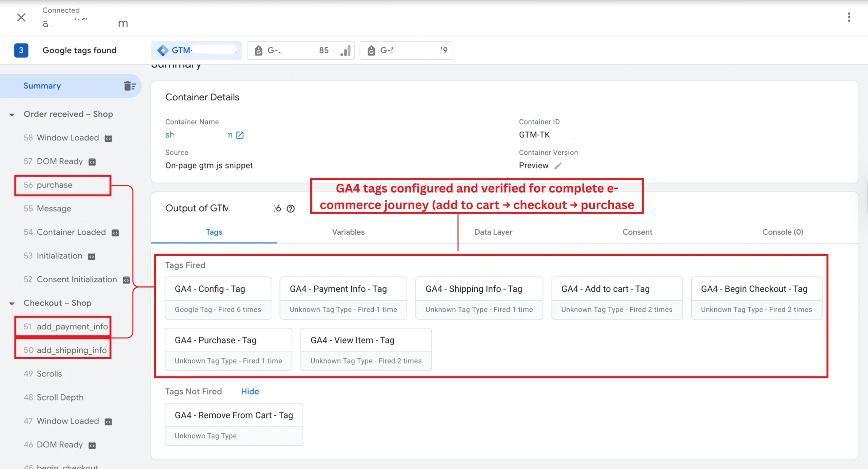Close the Tag Assistant debug session
This screenshot has width=868, height=469.
pos(21,17)
